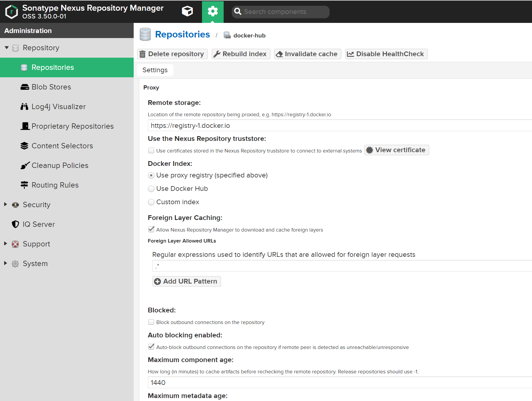Image resolution: width=532 pixels, height=401 pixels.
Task: Click the Maximum component age field
Action: [340, 383]
